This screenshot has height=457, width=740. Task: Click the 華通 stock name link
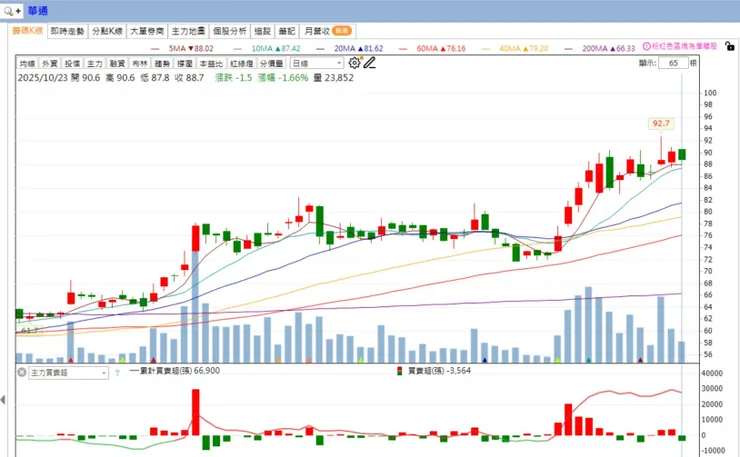click(x=37, y=10)
